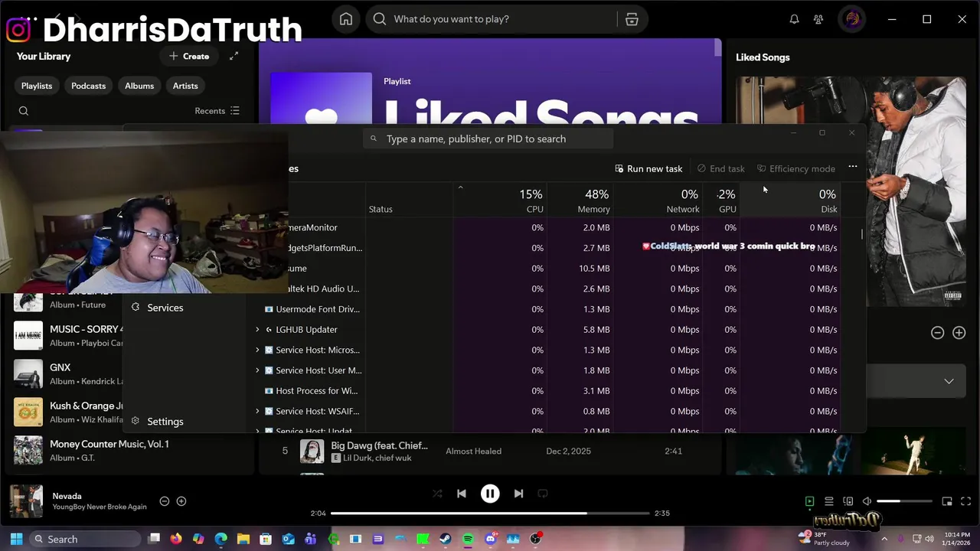Filter library by Podcasts
Viewport: 980px width, 551px height.
pos(88,86)
